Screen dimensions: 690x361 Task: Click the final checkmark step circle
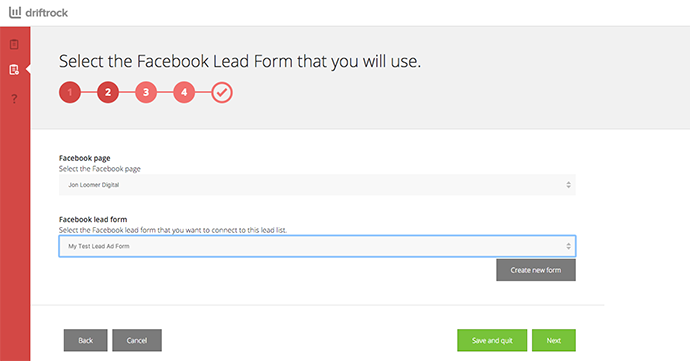(222, 92)
